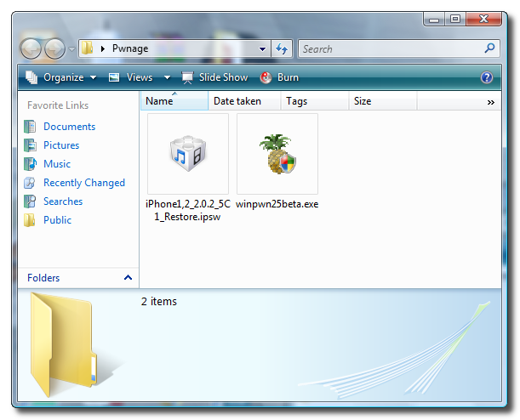This screenshot has height=420, width=520.
Task: Click the winpwn25beta.exe filename
Action: pos(277,204)
